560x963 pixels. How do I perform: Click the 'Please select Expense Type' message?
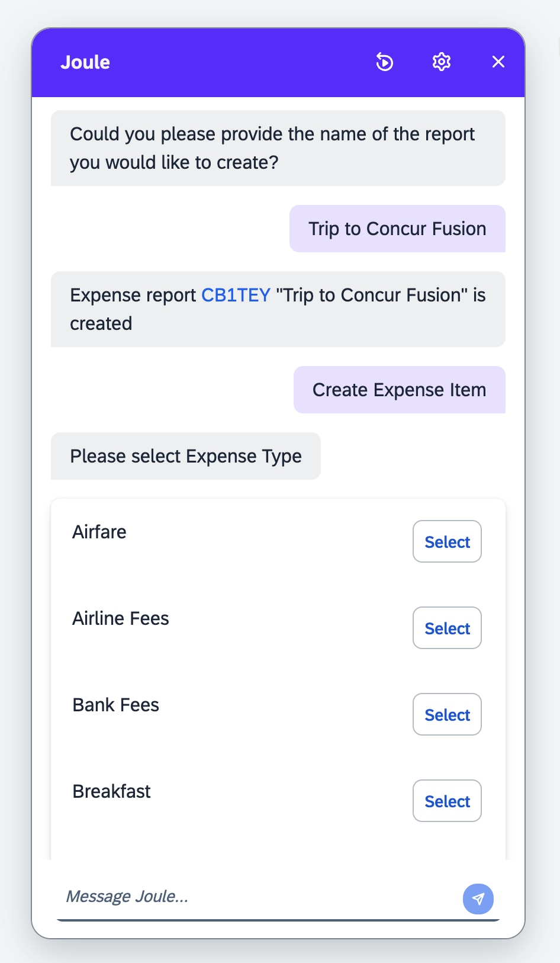(186, 456)
